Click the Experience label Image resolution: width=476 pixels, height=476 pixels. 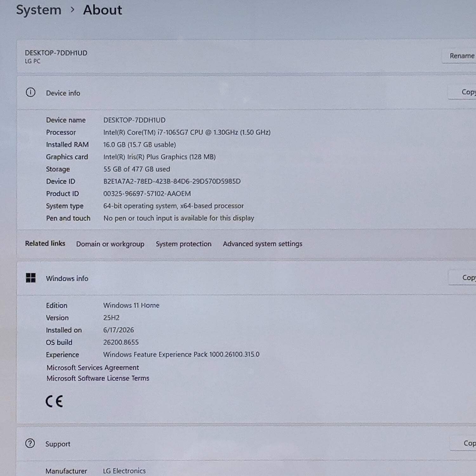pyautogui.click(x=63, y=355)
